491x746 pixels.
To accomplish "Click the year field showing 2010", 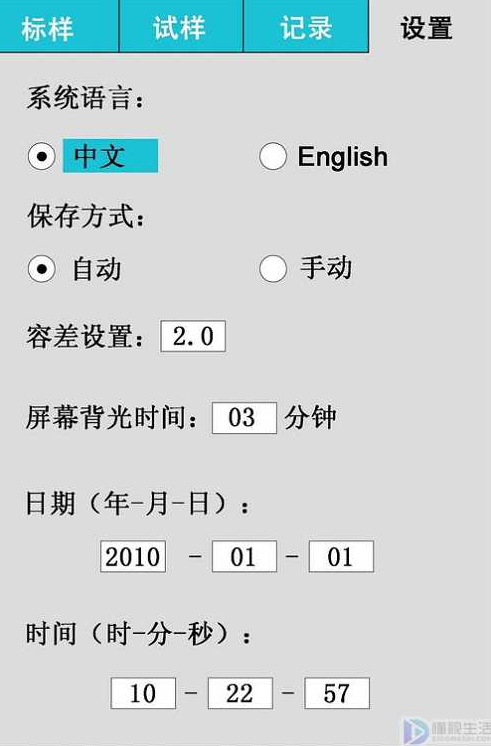I will (133, 556).
